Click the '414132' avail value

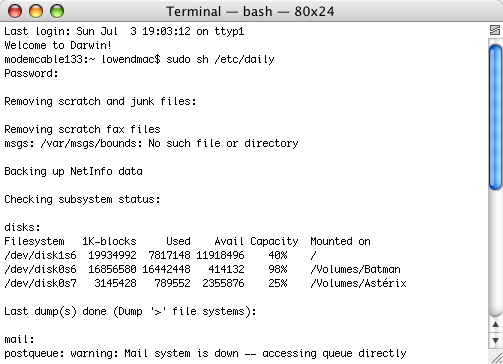pos(226,269)
